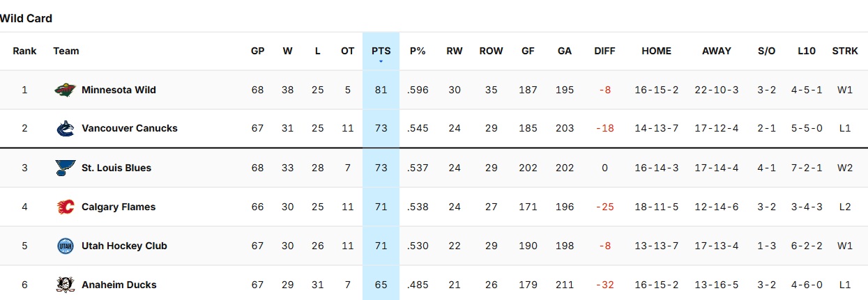
Task: Sort table by GP column
Action: coord(258,51)
